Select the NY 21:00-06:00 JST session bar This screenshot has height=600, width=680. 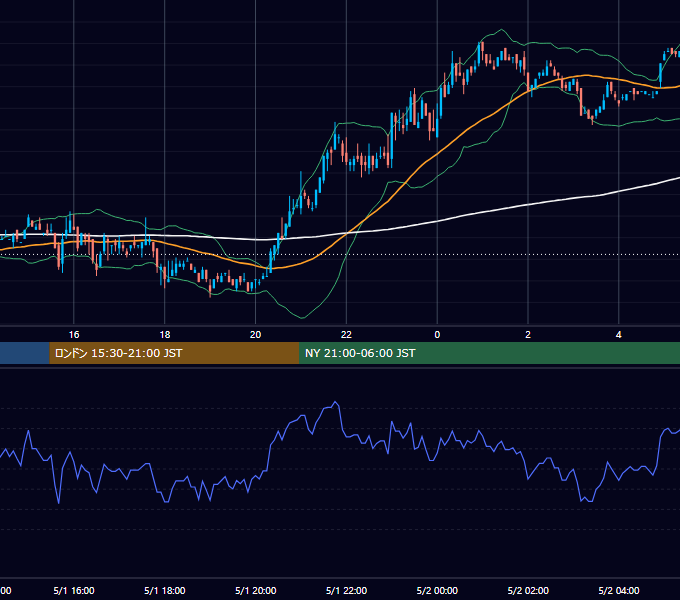pos(490,353)
